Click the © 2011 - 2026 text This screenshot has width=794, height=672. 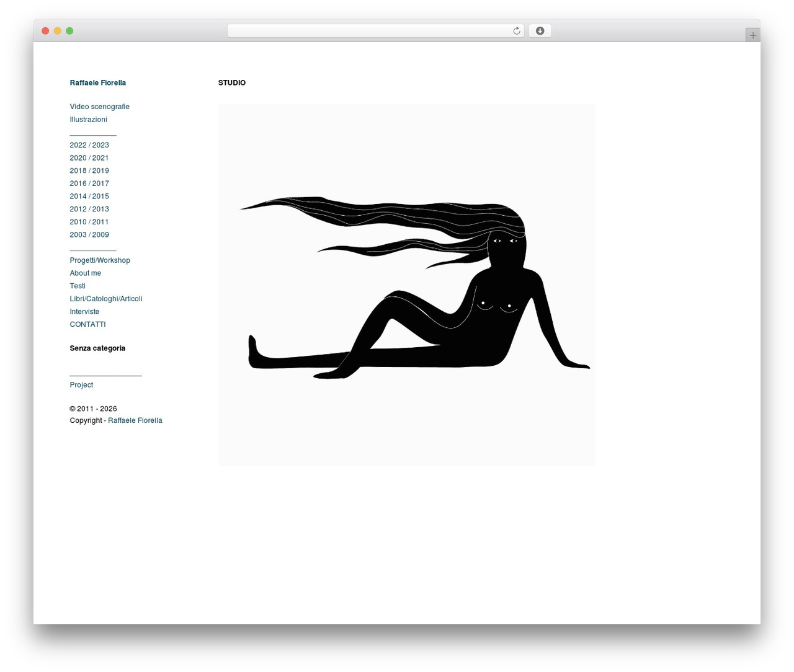pyautogui.click(x=93, y=409)
